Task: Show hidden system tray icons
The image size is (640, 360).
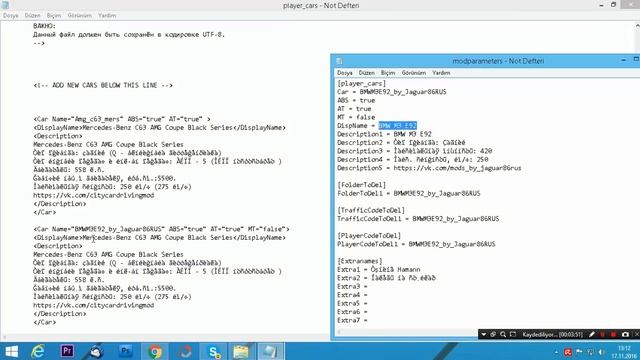Action: (556, 352)
